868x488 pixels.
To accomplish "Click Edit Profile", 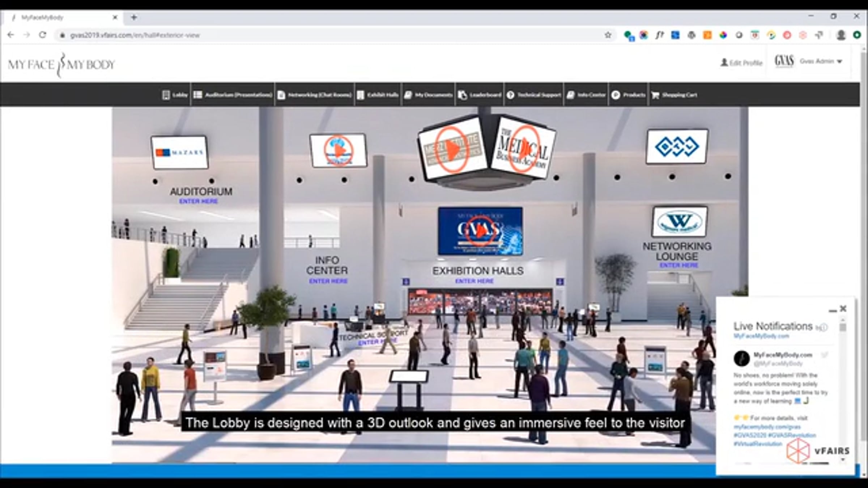I will pyautogui.click(x=741, y=63).
